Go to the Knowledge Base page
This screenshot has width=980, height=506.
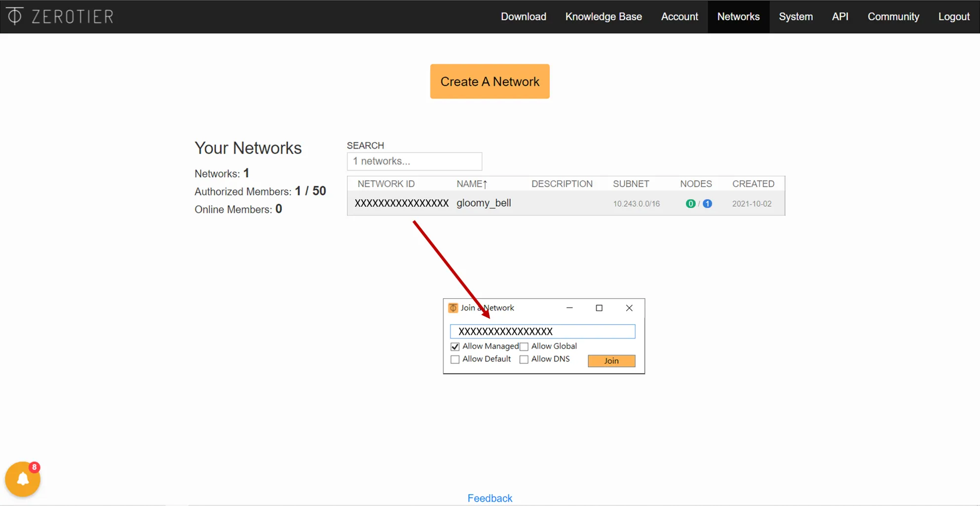click(603, 17)
